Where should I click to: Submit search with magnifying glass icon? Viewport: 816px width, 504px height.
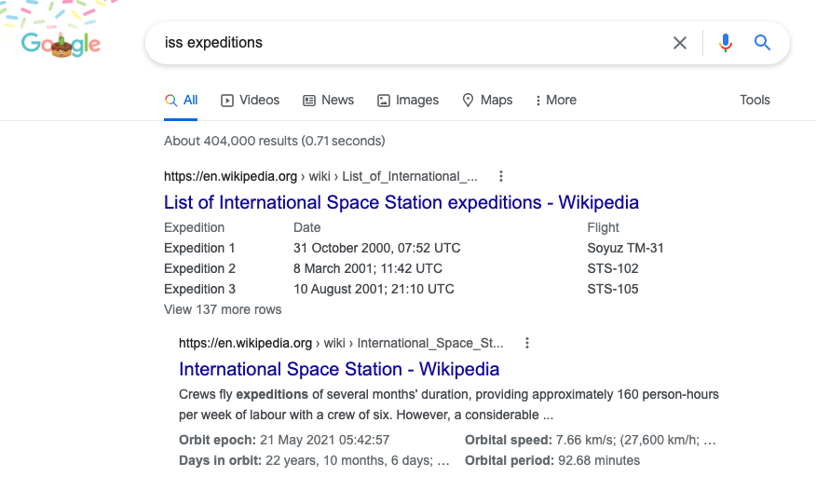click(762, 43)
